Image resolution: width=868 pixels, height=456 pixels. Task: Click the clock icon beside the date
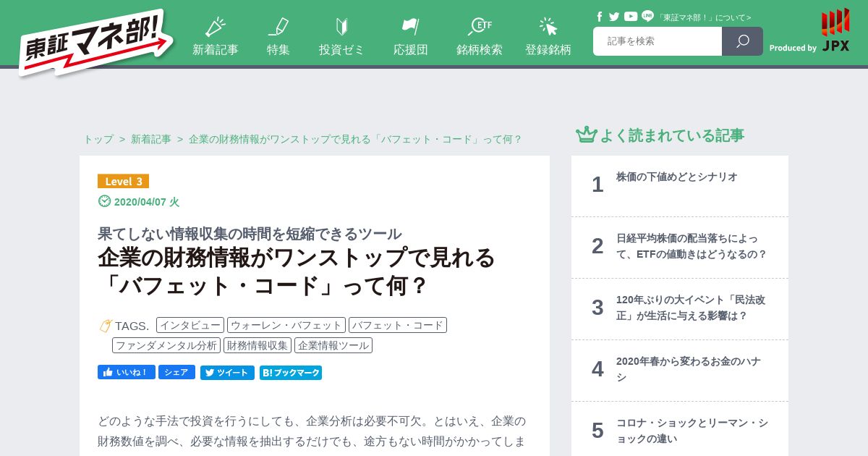pyautogui.click(x=104, y=201)
